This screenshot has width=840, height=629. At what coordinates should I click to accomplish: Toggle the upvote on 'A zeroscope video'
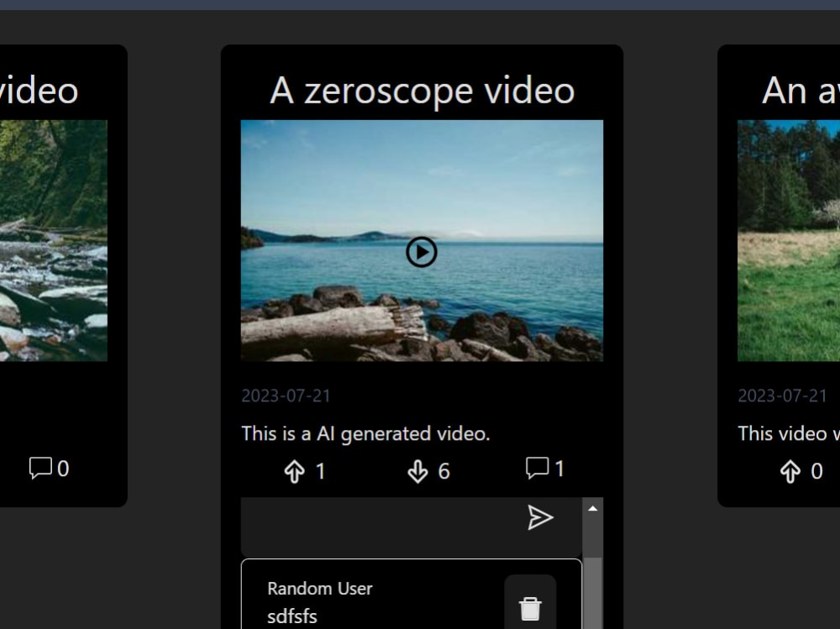(x=294, y=470)
